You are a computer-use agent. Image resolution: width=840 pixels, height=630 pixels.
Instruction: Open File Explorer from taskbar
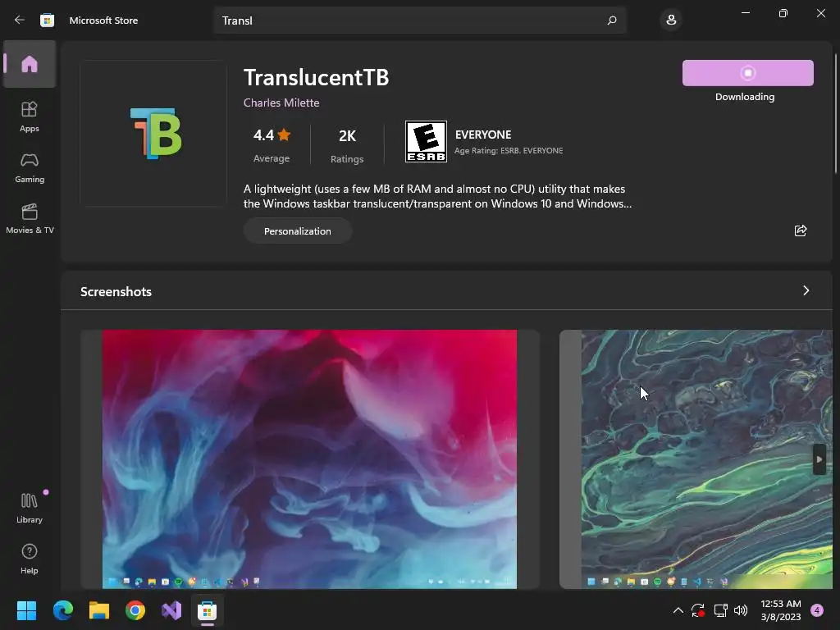pyautogui.click(x=99, y=610)
